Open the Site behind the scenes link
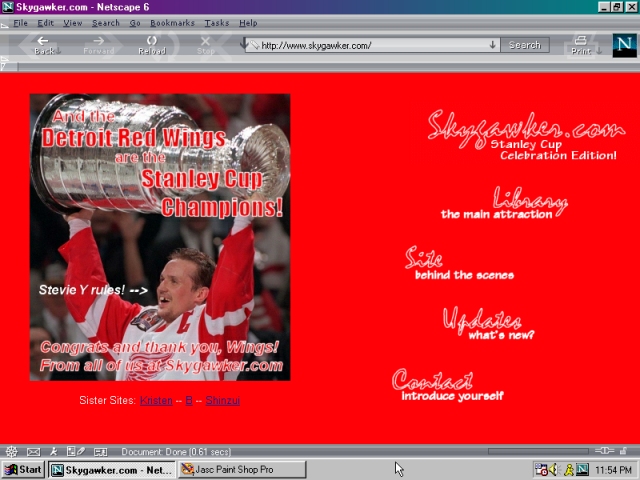 click(x=460, y=263)
